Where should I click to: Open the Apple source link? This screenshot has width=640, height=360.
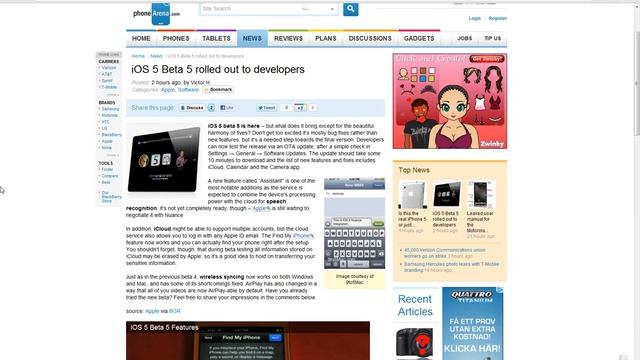click(x=152, y=311)
